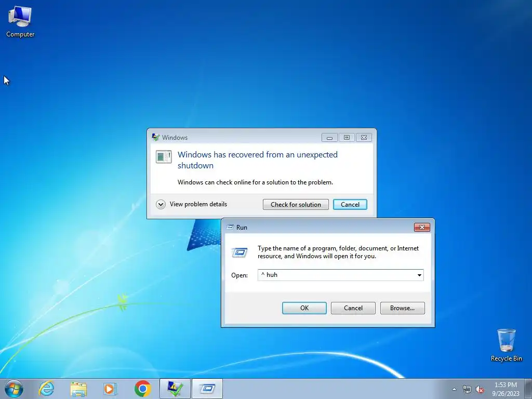Click the recovered from unexpected shutdown heading
Image resolution: width=532 pixels, height=399 pixels.
tap(258, 160)
